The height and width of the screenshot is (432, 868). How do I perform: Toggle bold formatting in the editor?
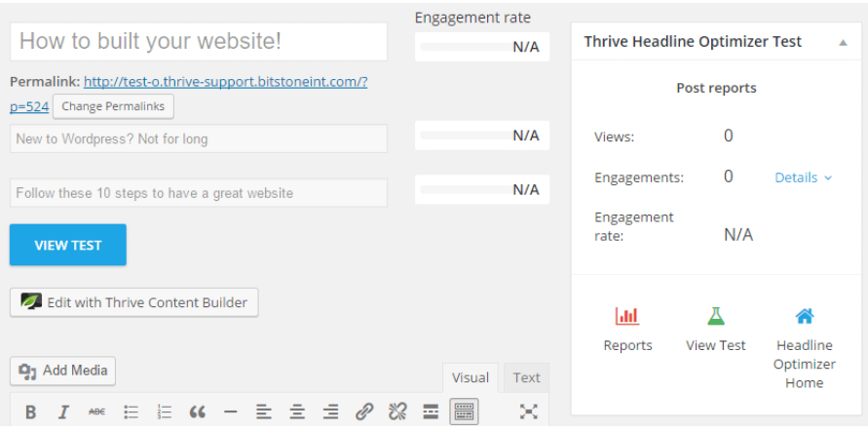31,412
